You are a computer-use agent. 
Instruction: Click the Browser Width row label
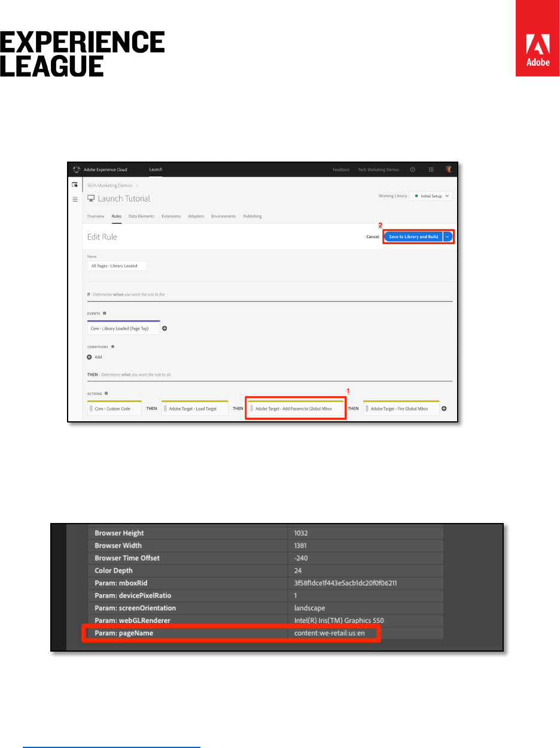pyautogui.click(x=118, y=546)
